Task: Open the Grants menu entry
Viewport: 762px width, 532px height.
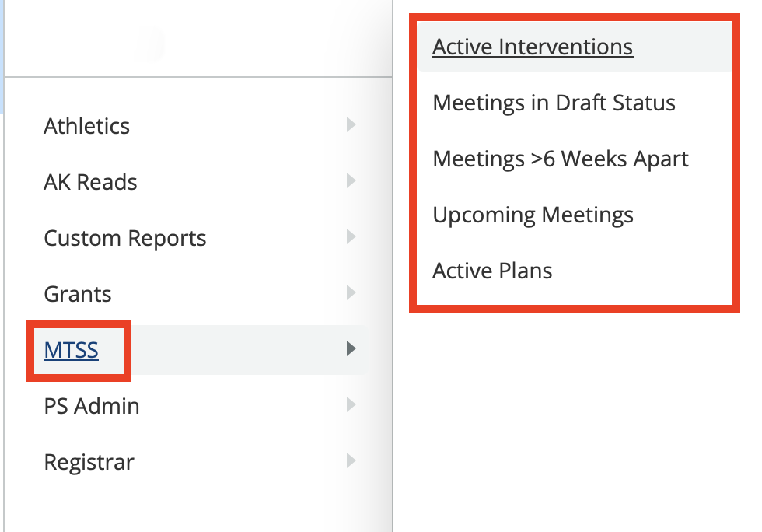Action: 77,293
